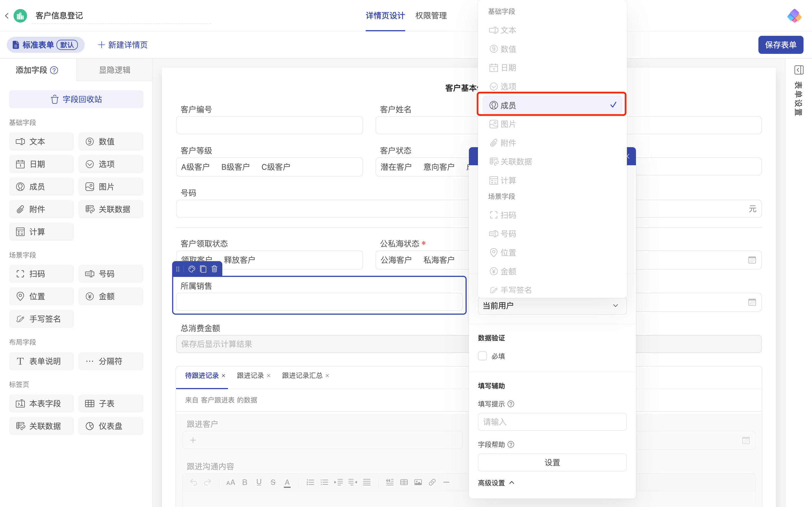Click the help icon beside 填写提示
This screenshot has height=507, width=812.
click(x=511, y=404)
